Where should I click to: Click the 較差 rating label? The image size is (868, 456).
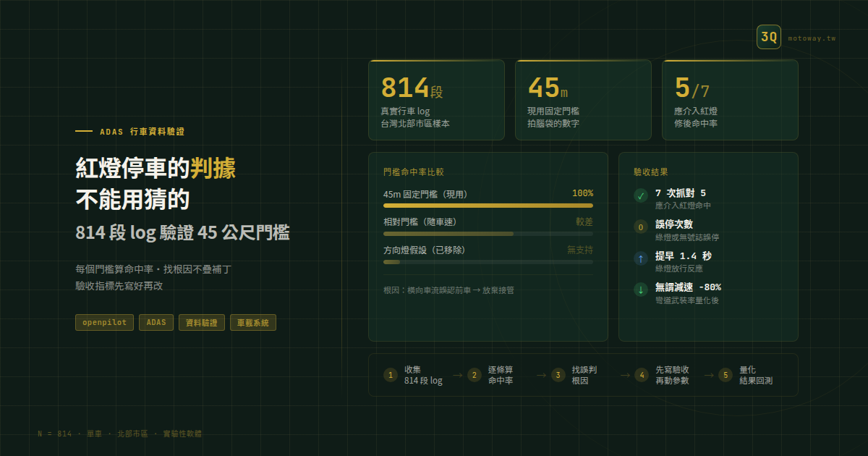[x=584, y=221]
